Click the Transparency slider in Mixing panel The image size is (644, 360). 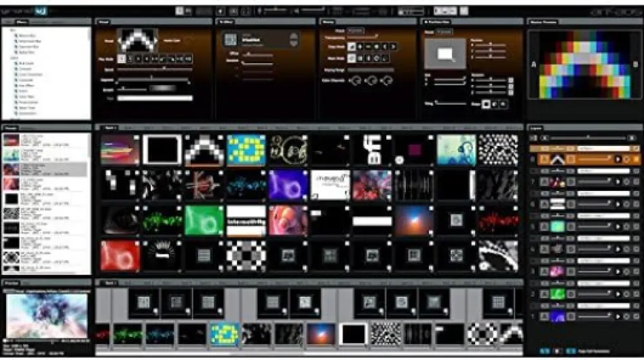click(x=362, y=37)
